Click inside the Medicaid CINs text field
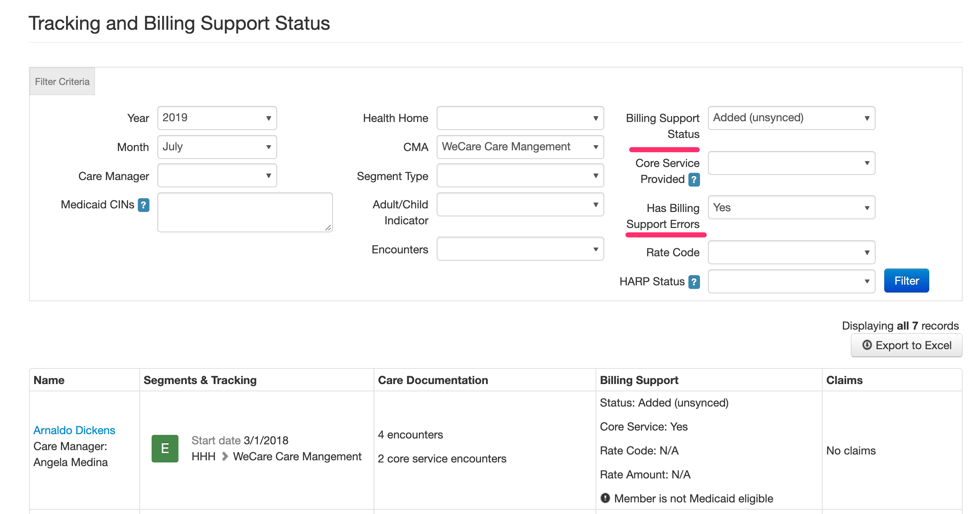This screenshot has width=980, height=514. [x=245, y=212]
